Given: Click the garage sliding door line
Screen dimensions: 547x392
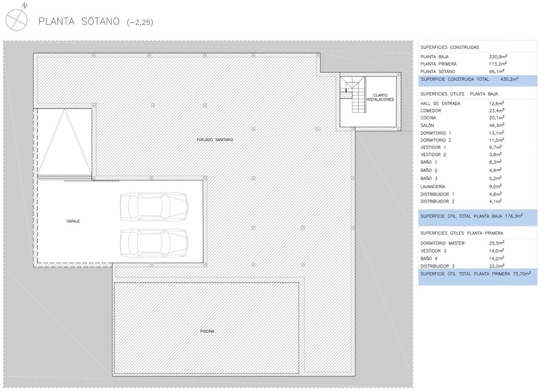Looking at the screenshot, I should tap(91, 181).
